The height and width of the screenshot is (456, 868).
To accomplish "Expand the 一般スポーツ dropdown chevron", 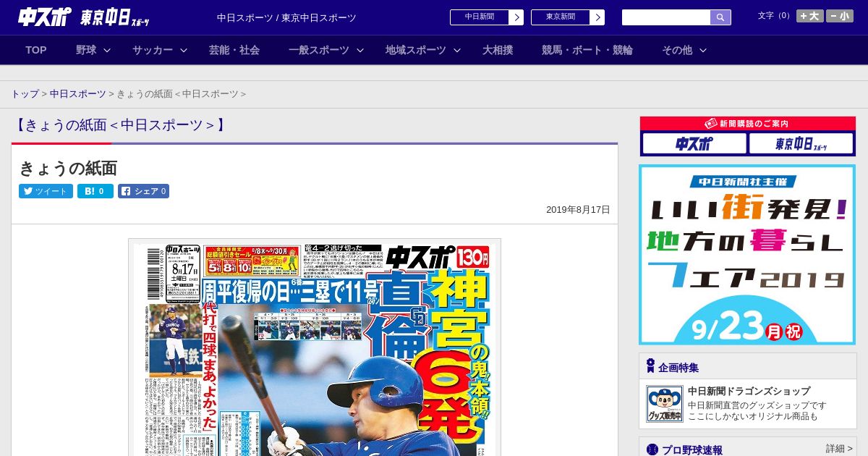I will 360,50.
